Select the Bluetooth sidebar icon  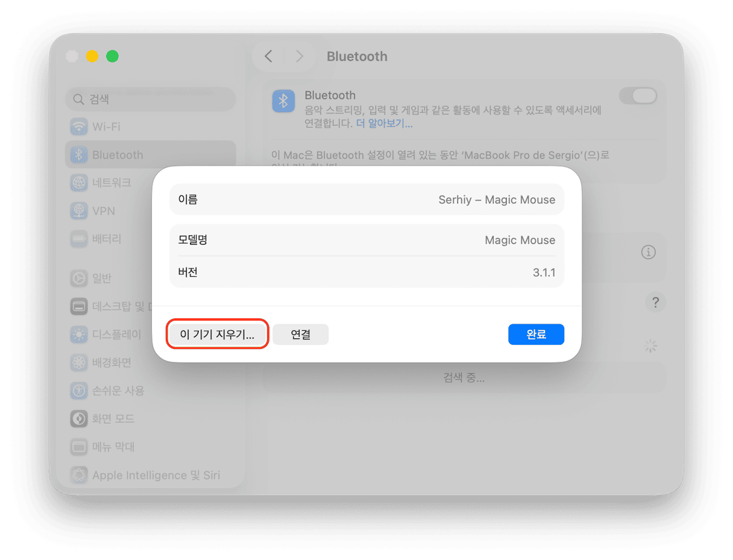tap(79, 155)
